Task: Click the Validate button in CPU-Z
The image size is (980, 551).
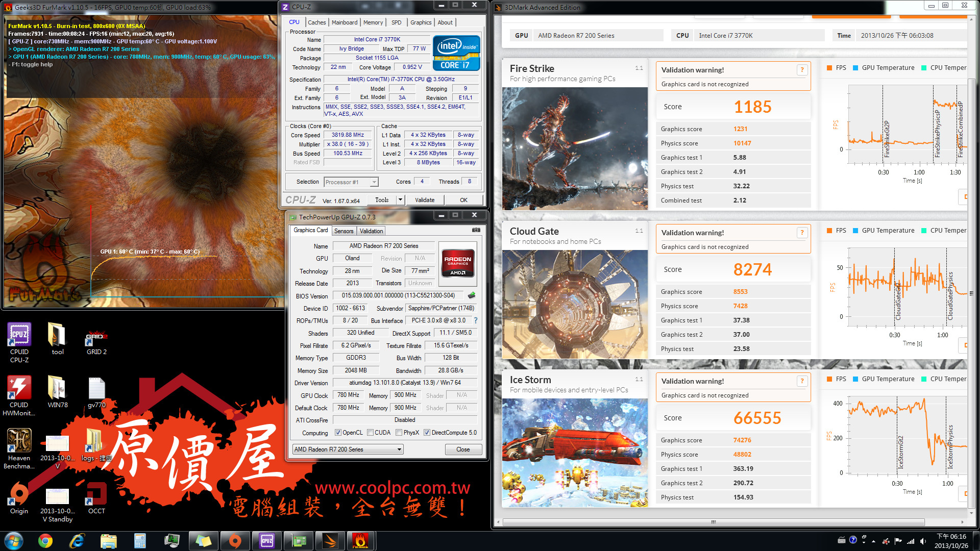Action: pos(425,200)
